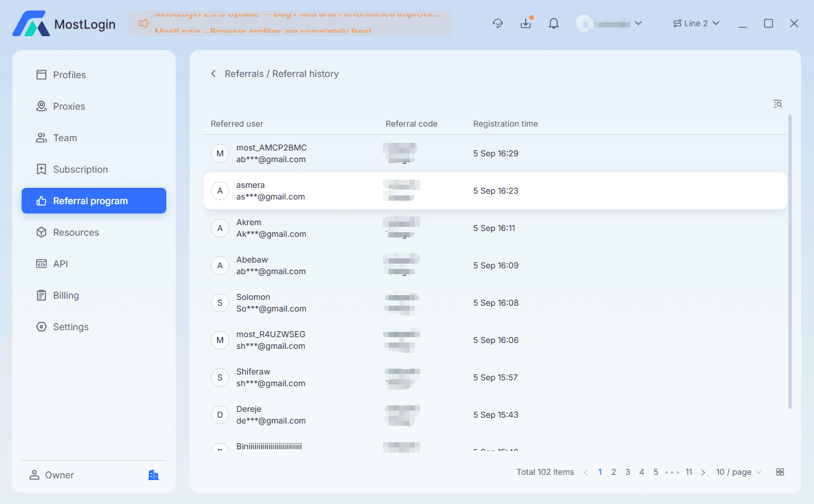814x504 pixels.
Task: Click avatar M of most_AMCP2BMC
Action: 220,153
